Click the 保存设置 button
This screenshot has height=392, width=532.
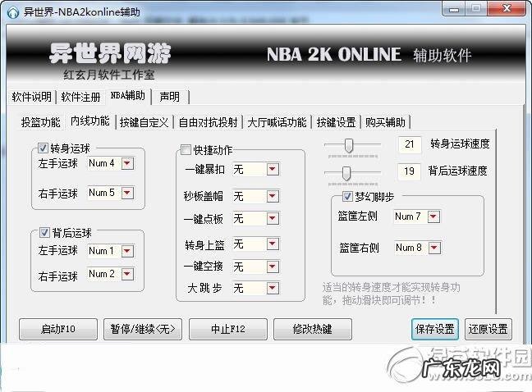[x=434, y=329]
